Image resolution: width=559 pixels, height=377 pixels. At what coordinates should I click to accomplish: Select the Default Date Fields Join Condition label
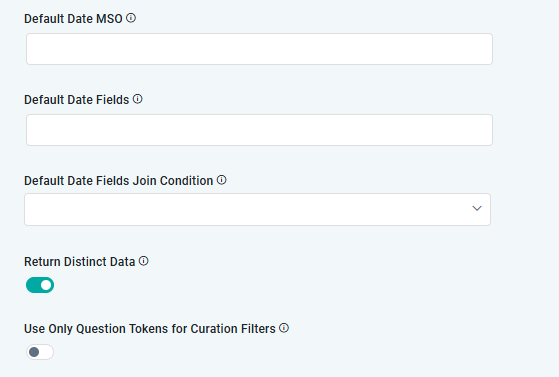pyautogui.click(x=119, y=181)
